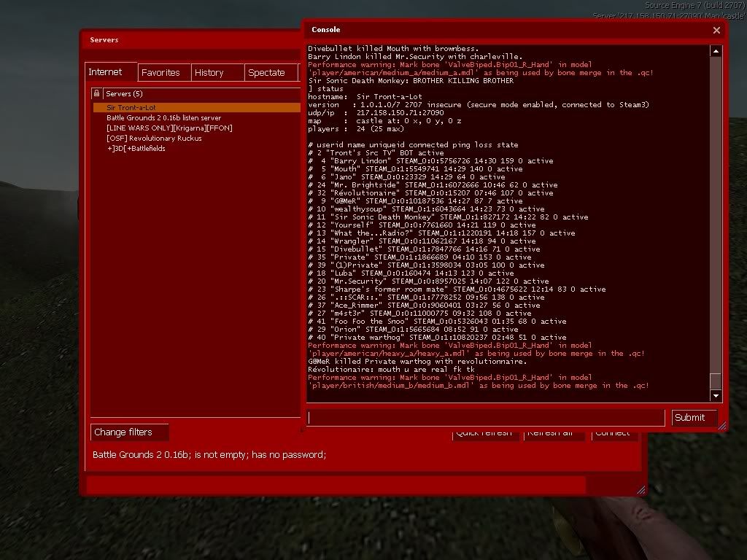Click the udp/ip 217.158.150.71:27090 line
The height and width of the screenshot is (560, 747).
pos(376,113)
